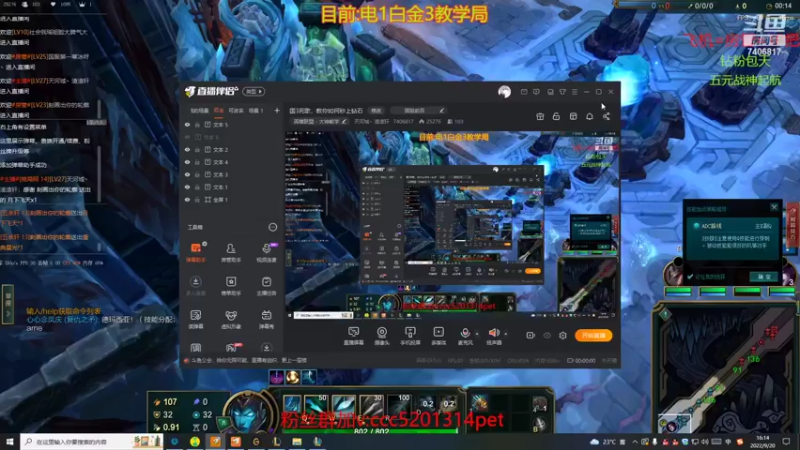Toggle visibility of 文本 4 layer
The width and height of the screenshot is (800, 450).
(187, 162)
